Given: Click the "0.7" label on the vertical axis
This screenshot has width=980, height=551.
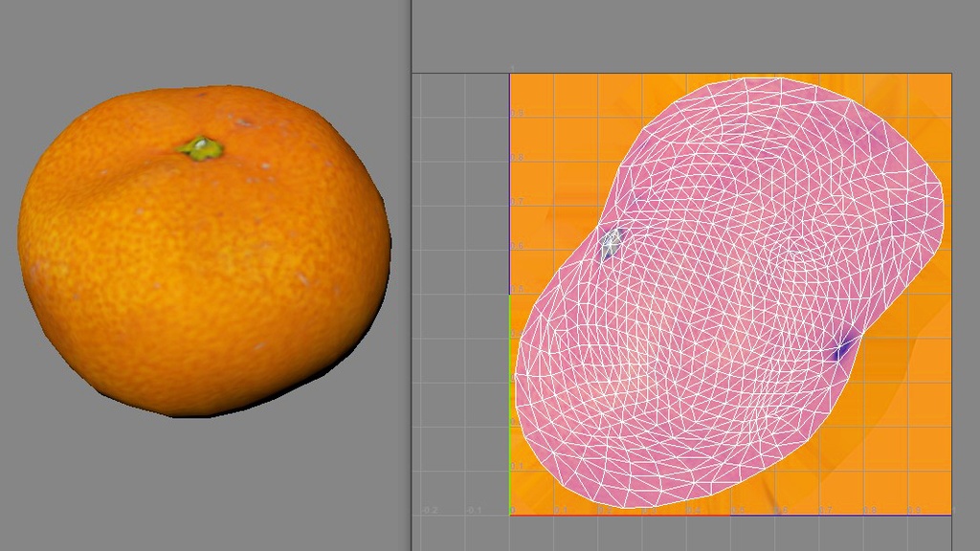Looking at the screenshot, I should pyautogui.click(x=517, y=202).
